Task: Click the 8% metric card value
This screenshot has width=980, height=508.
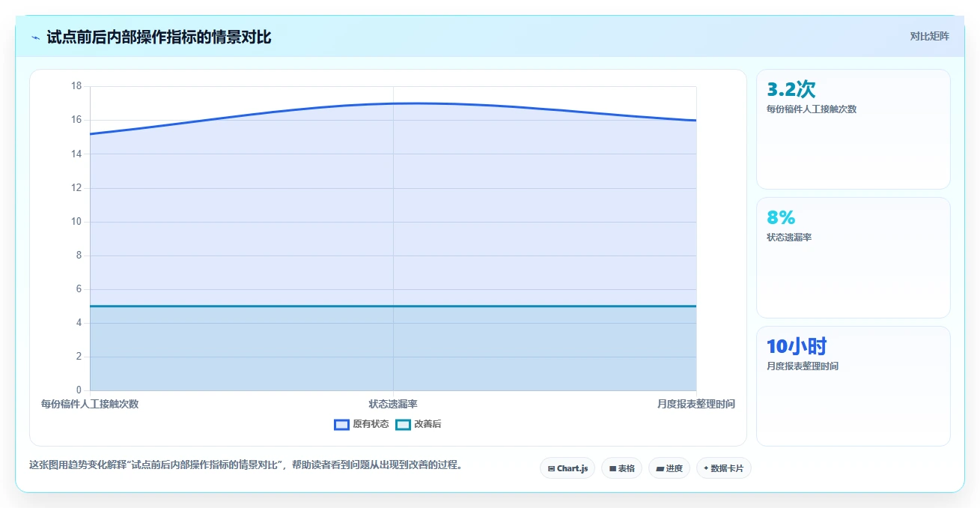Action: pyautogui.click(x=781, y=217)
